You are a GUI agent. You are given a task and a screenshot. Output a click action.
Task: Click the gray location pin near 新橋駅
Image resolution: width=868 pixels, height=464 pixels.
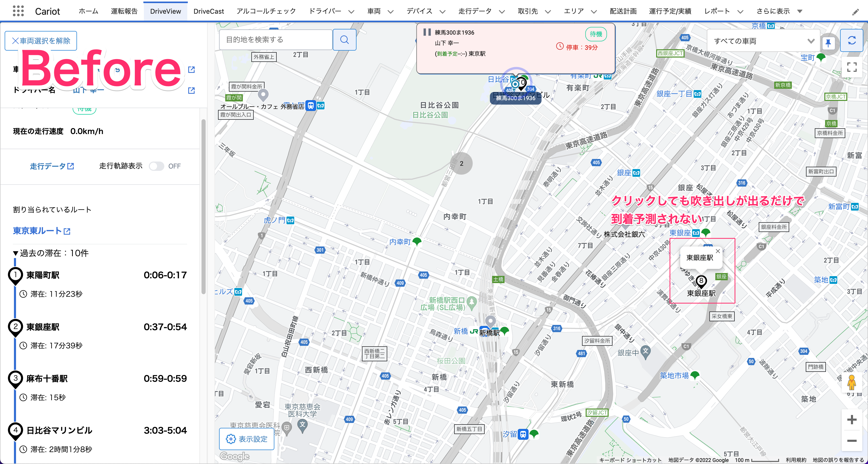(x=490, y=322)
